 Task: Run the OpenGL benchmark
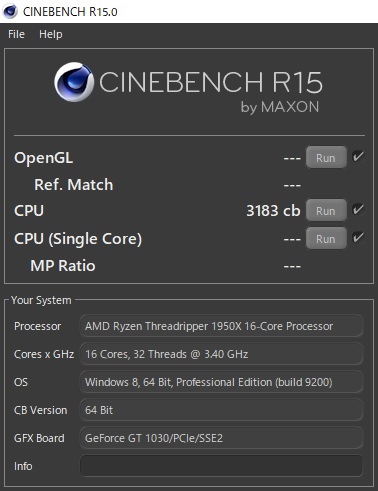326,158
